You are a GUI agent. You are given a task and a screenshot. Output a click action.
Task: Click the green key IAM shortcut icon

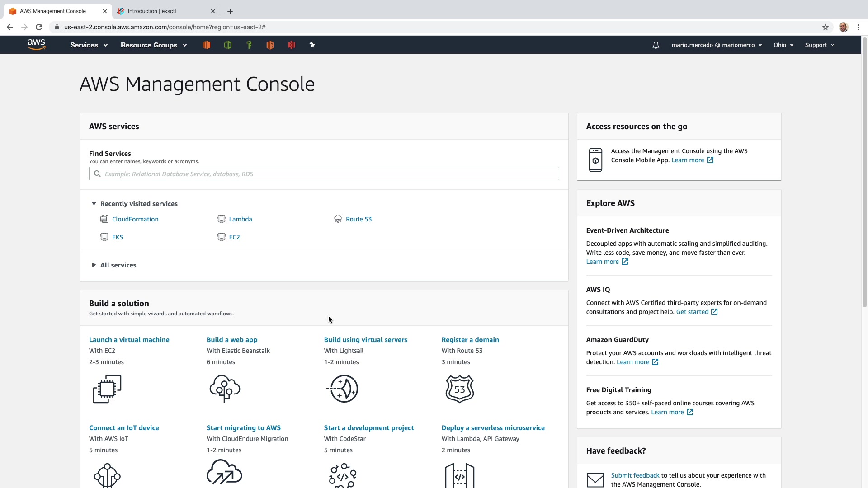tap(249, 45)
